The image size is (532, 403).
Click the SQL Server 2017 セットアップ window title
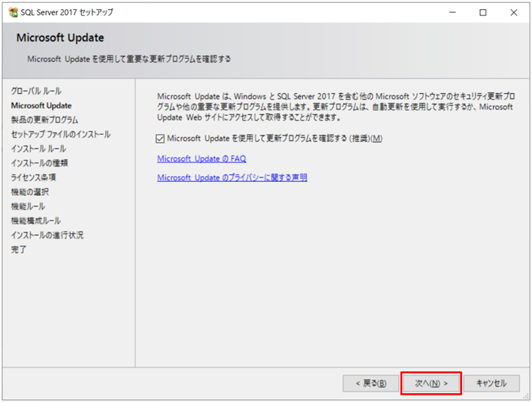point(67,13)
